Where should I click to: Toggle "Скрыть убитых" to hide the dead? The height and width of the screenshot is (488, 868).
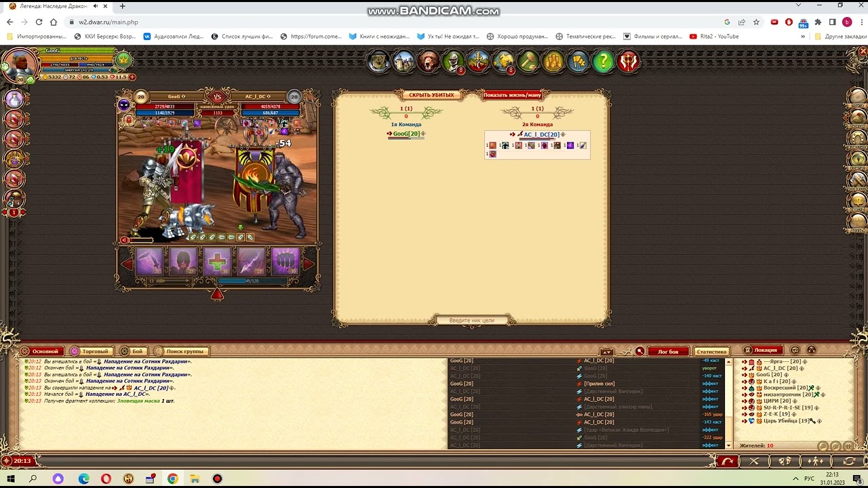point(431,95)
